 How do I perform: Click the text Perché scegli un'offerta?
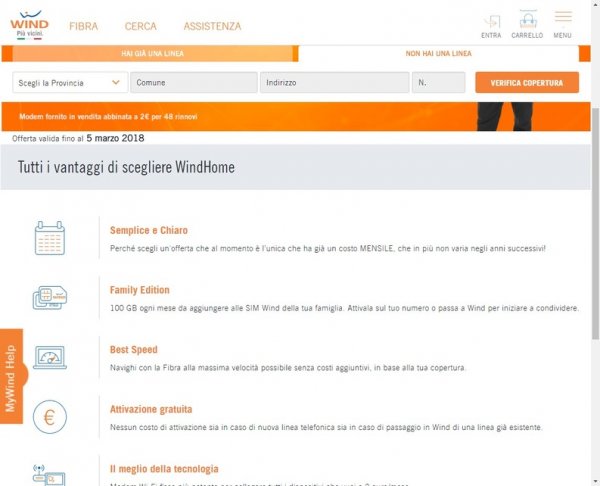(x=328, y=248)
